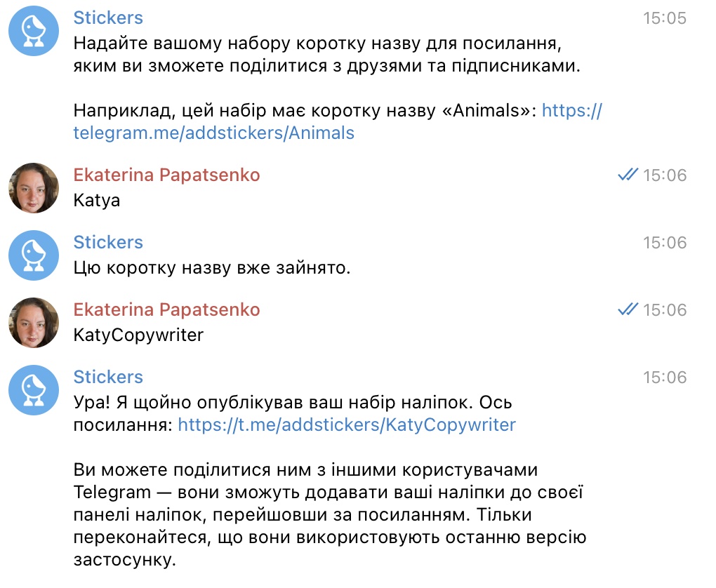Open Stickers avatar next to "Цю коротку назву" message

pyautogui.click(x=34, y=255)
